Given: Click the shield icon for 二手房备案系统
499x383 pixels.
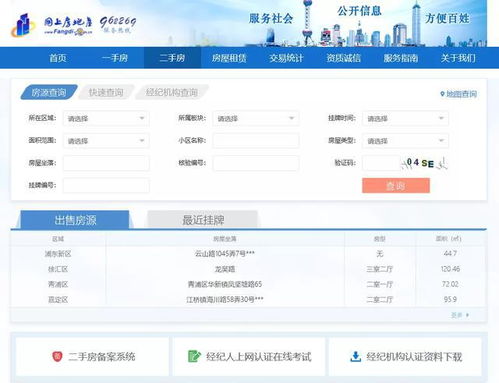Looking at the screenshot, I should (x=57, y=356).
